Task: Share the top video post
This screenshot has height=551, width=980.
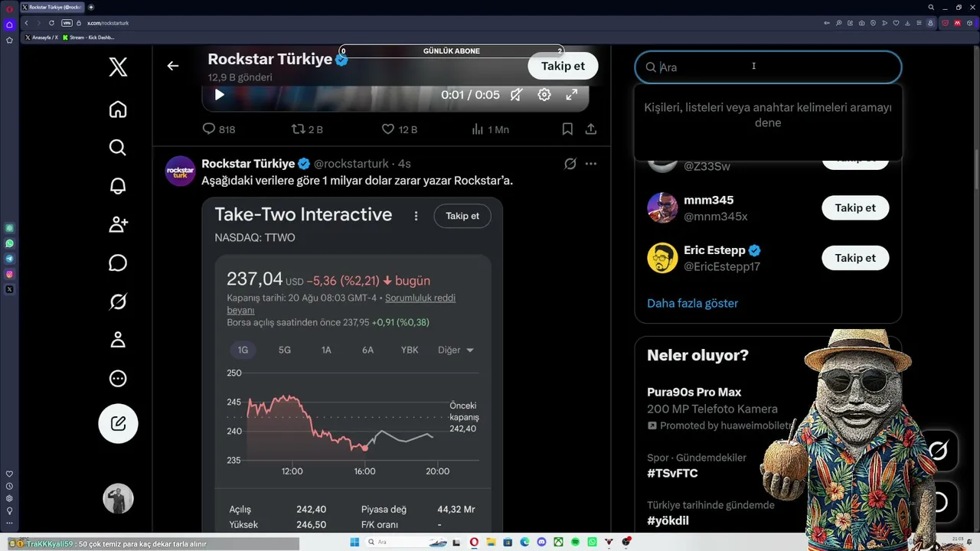Action: point(591,129)
